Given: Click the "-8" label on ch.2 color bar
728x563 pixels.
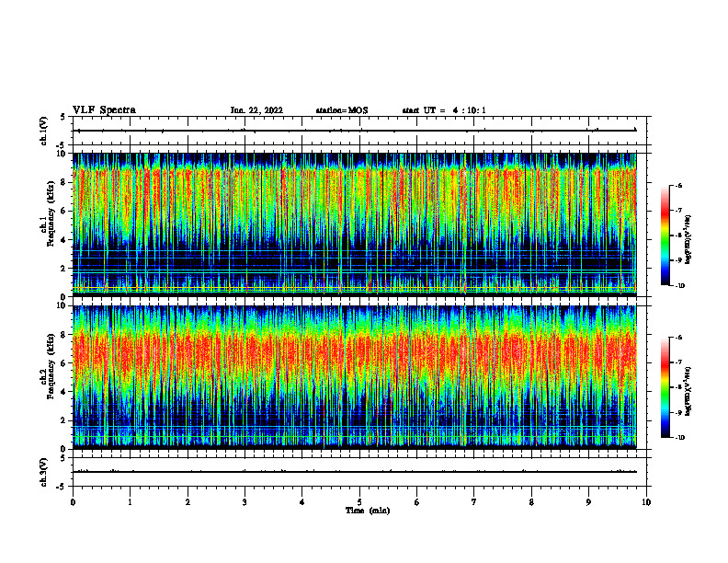Looking at the screenshot, I should pos(678,387).
